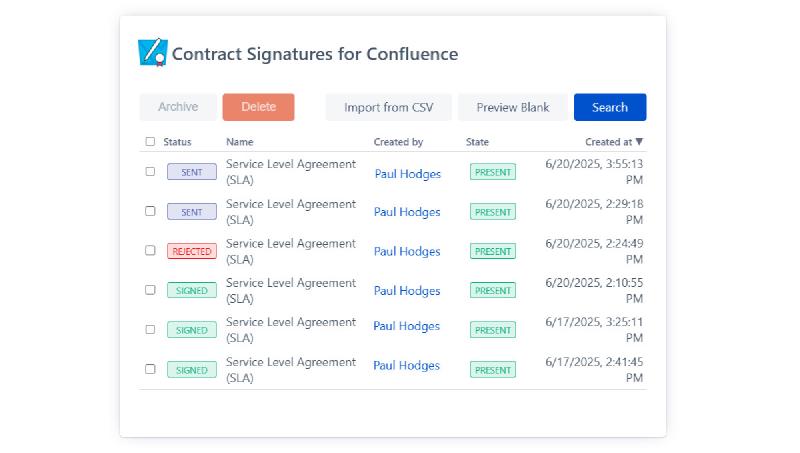
Task: Click PRESENT badge in 3:55:13 PM row
Action: [x=493, y=172]
